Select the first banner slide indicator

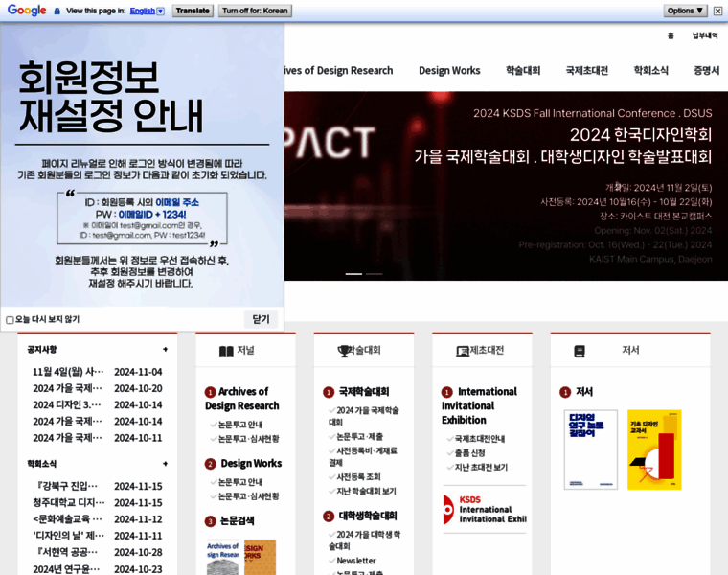pos(353,274)
